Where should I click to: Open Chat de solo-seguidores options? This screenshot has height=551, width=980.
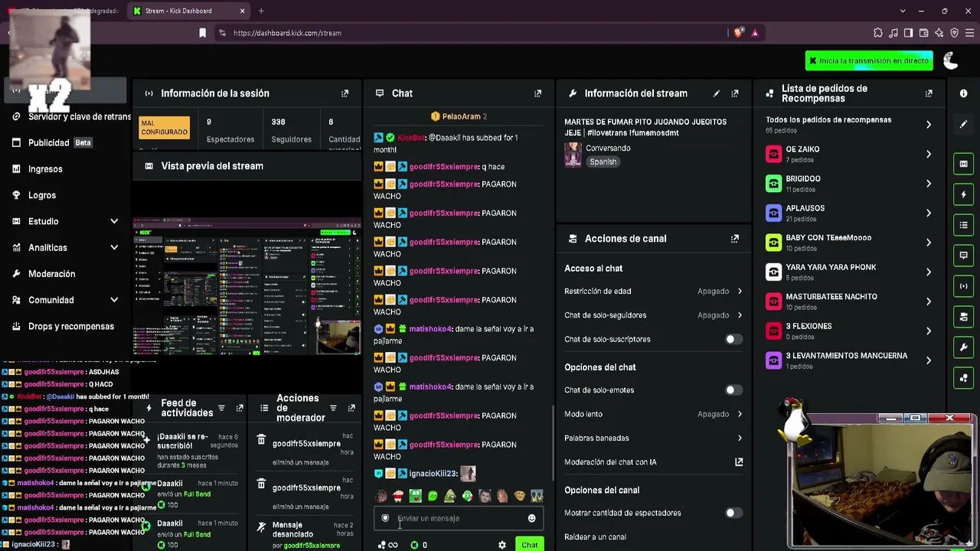coord(653,315)
